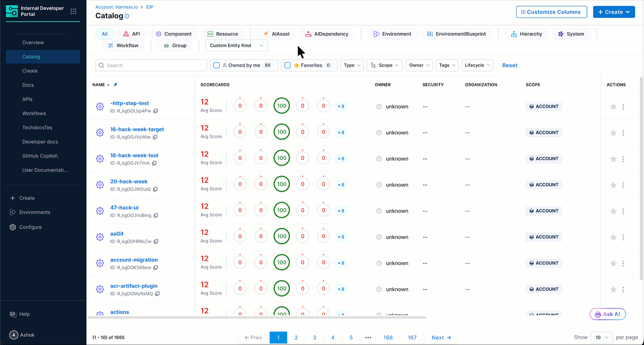Viewport: 644px width, 345px height.
Task: Open the Ask AI assistant
Action: [x=607, y=314]
